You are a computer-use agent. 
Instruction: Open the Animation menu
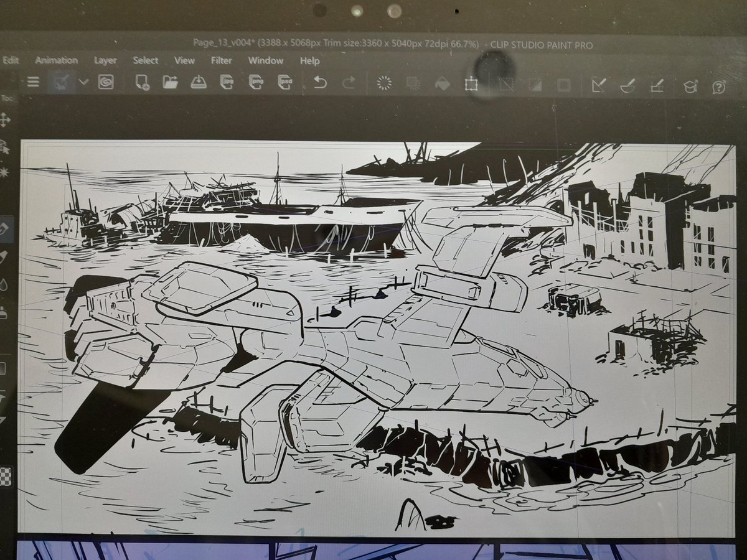click(x=56, y=60)
